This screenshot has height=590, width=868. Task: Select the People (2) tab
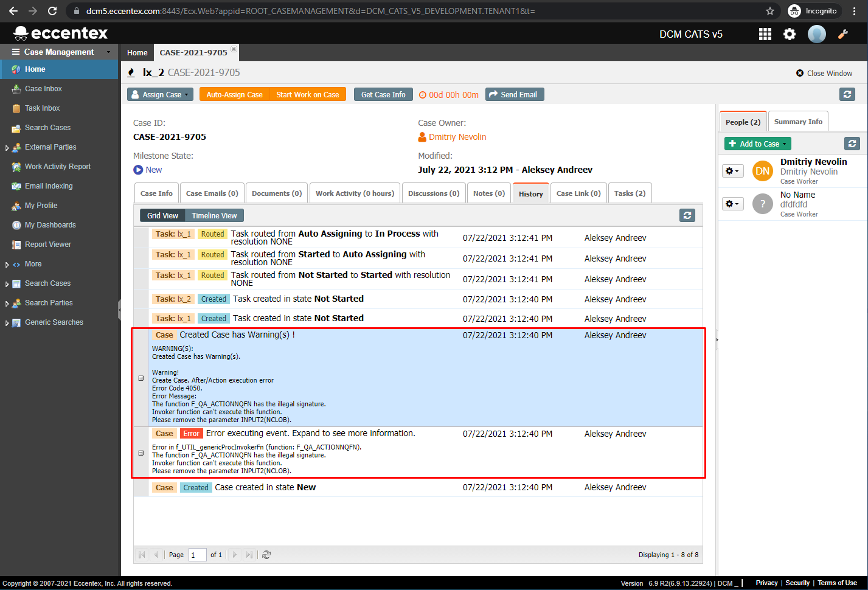[743, 122]
